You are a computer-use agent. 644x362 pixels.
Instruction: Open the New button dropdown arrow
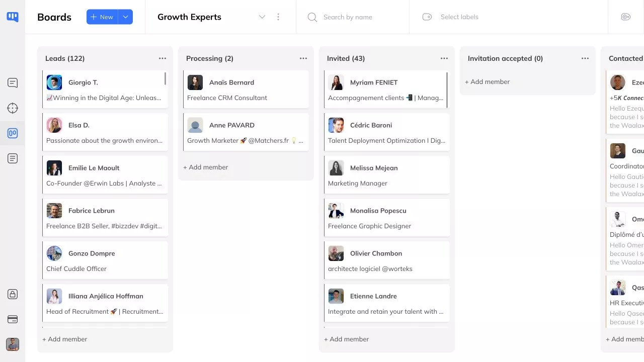coord(125,17)
